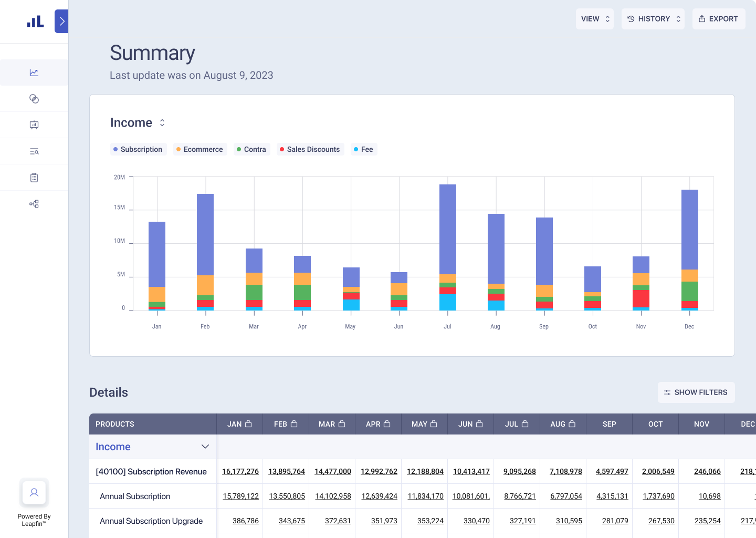
Task: Click the Leapfin bar chart logo
Action: [x=34, y=21]
